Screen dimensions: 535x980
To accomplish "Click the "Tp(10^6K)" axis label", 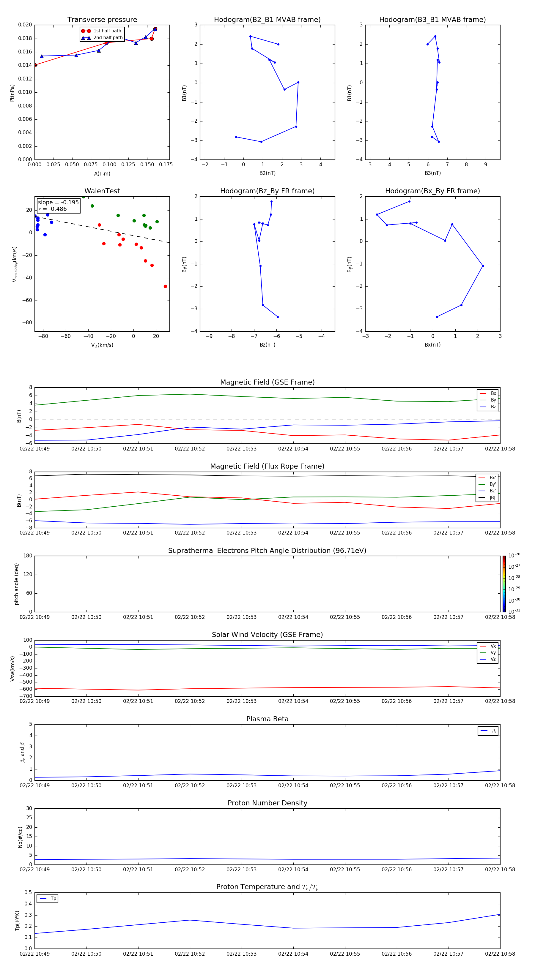I will [x=17, y=921].
